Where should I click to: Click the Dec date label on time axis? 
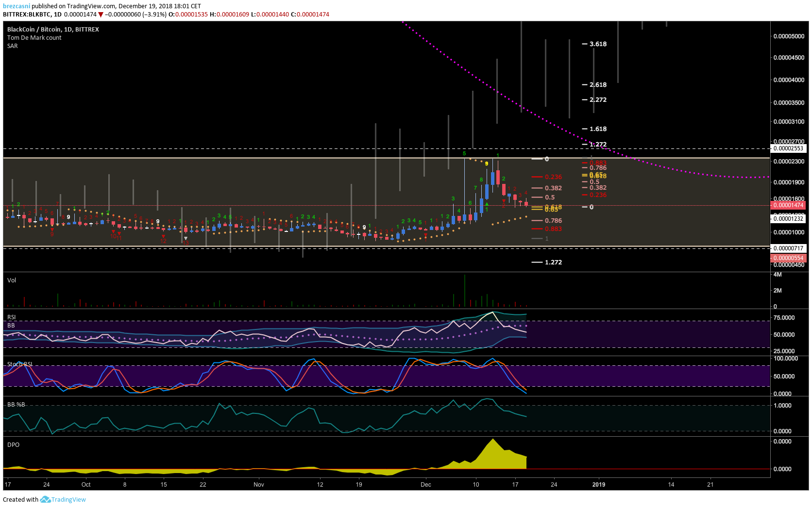tap(426, 484)
